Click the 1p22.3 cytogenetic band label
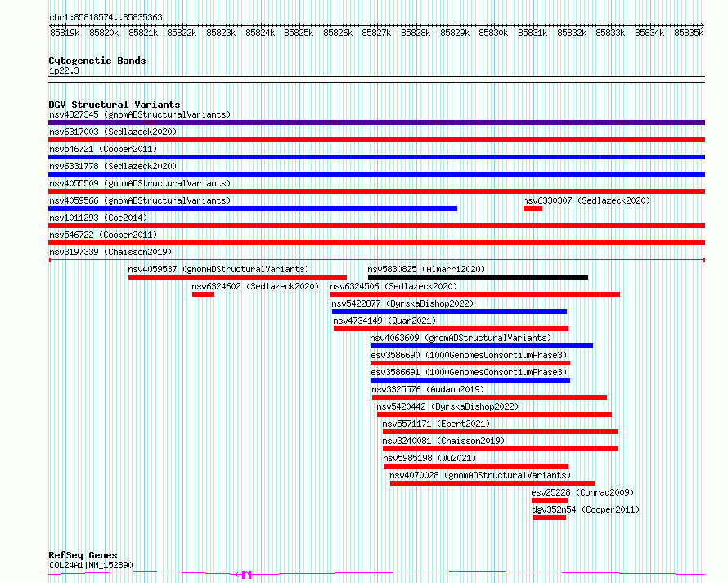This screenshot has width=728, height=583. click(64, 70)
